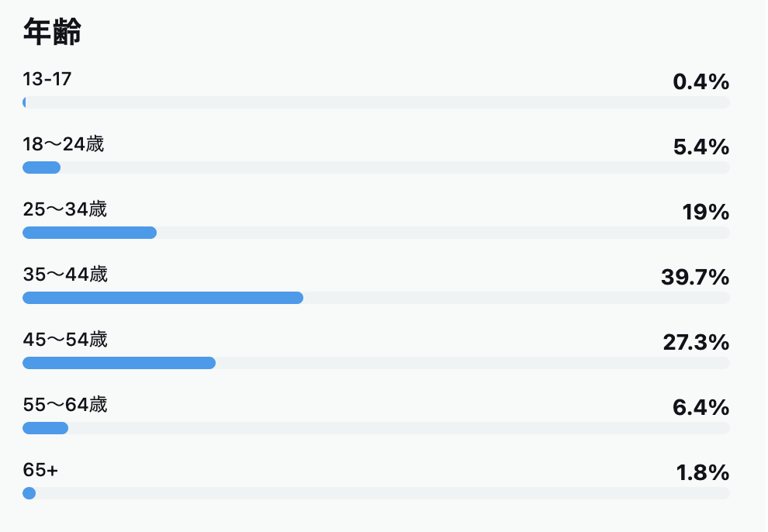Select the 18〜24歳 age label
The width and height of the screenshot is (768, 532).
click(x=64, y=143)
